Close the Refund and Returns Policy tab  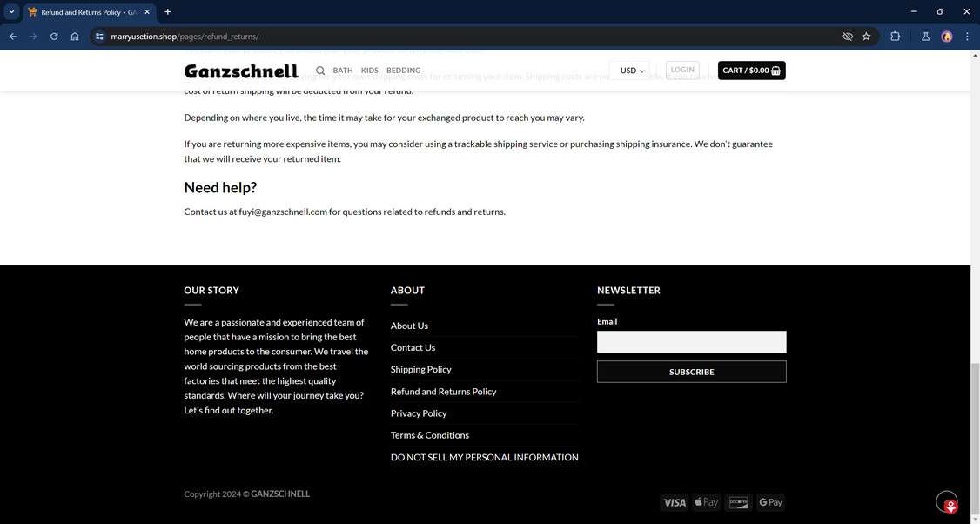pyautogui.click(x=147, y=12)
